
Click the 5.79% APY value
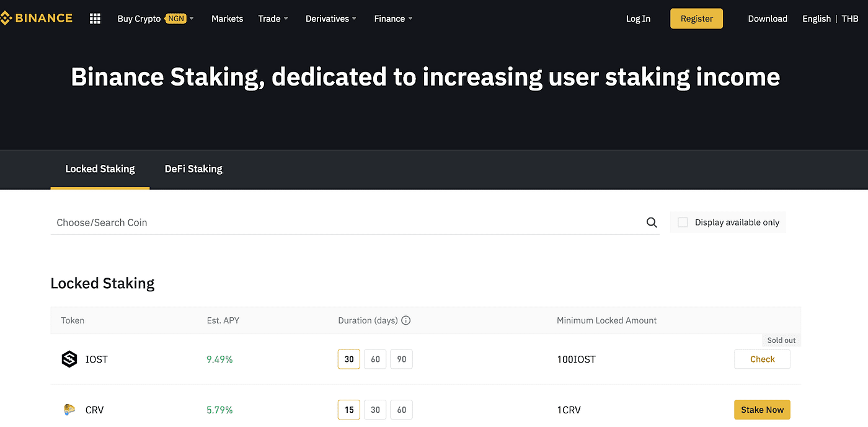[x=219, y=410]
